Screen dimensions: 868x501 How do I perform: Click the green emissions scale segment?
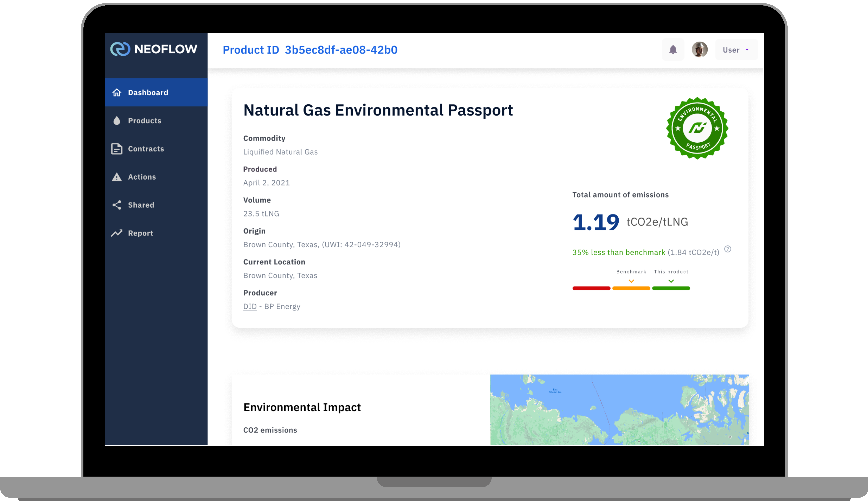point(671,288)
